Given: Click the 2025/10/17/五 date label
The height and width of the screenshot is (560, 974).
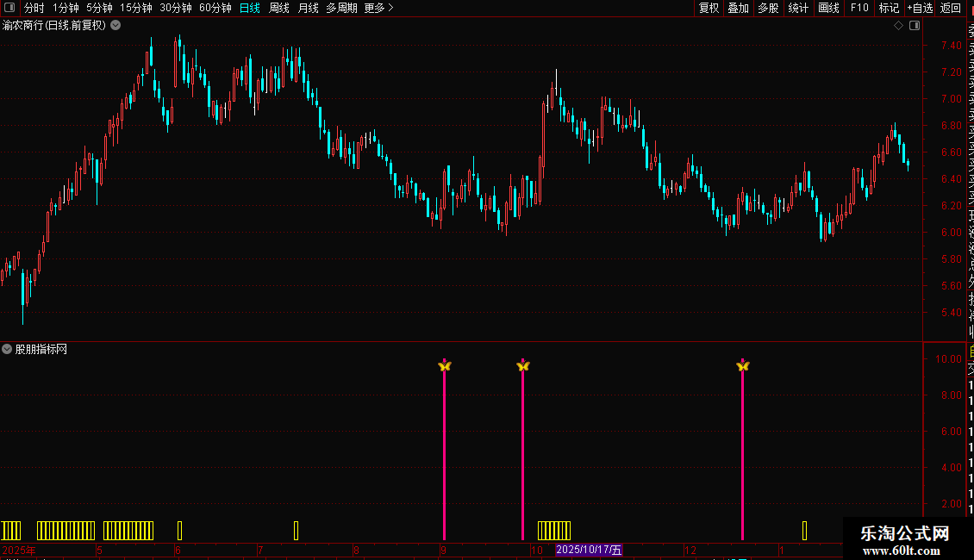Looking at the screenshot, I should tap(589, 550).
